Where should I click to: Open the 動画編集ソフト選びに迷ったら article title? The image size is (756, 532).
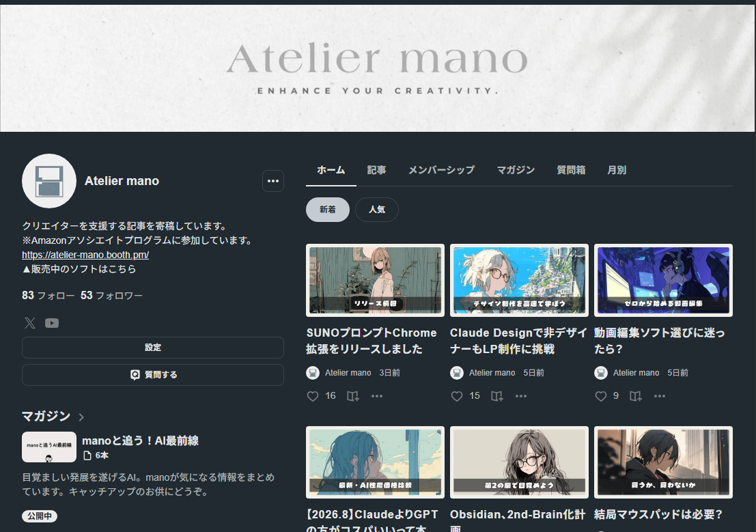click(660, 341)
